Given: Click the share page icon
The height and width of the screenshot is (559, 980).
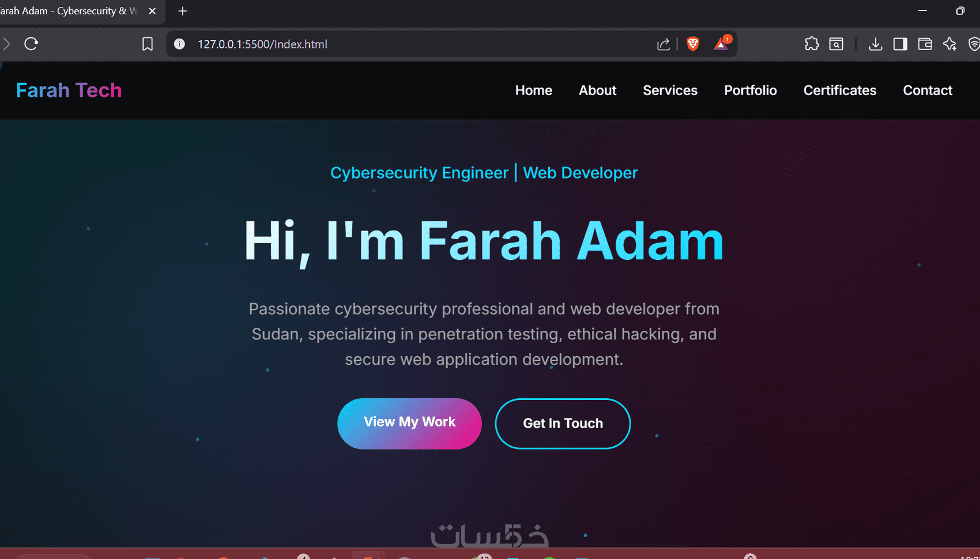Looking at the screenshot, I should coord(664,44).
